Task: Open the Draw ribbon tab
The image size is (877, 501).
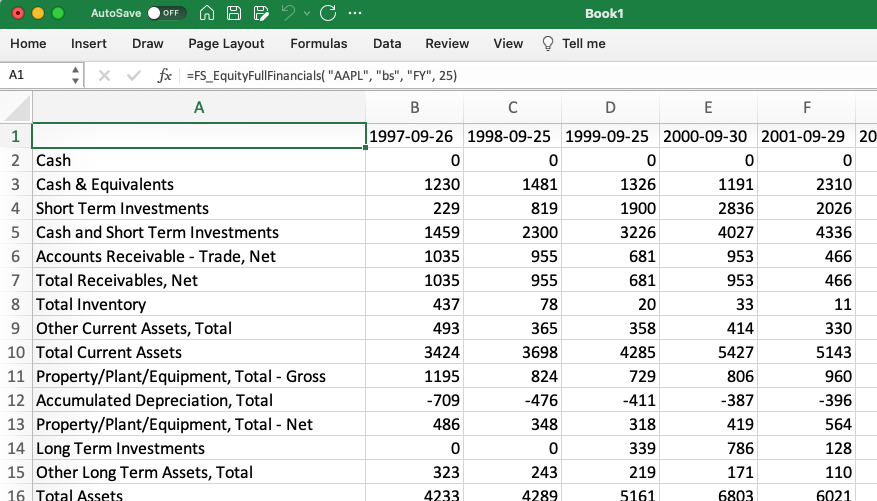Action: tap(148, 44)
